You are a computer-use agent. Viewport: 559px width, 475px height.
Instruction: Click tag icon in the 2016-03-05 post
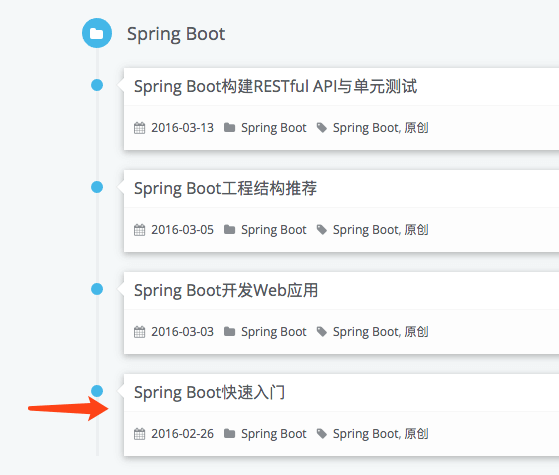coord(322,230)
